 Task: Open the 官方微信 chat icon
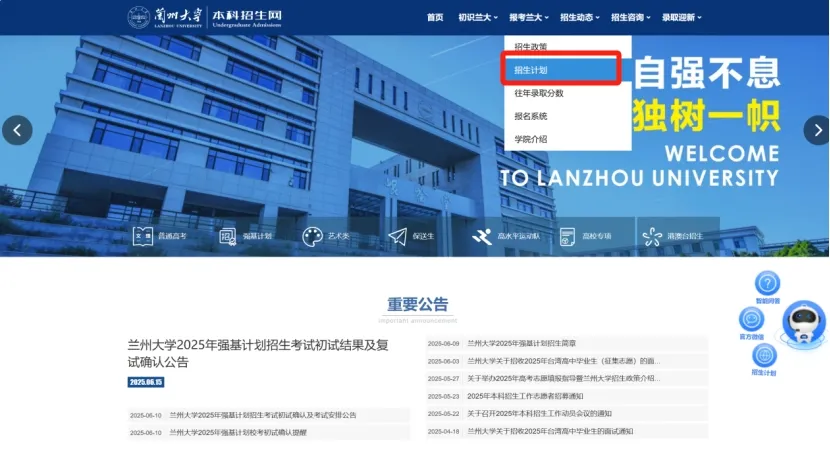pos(752,320)
